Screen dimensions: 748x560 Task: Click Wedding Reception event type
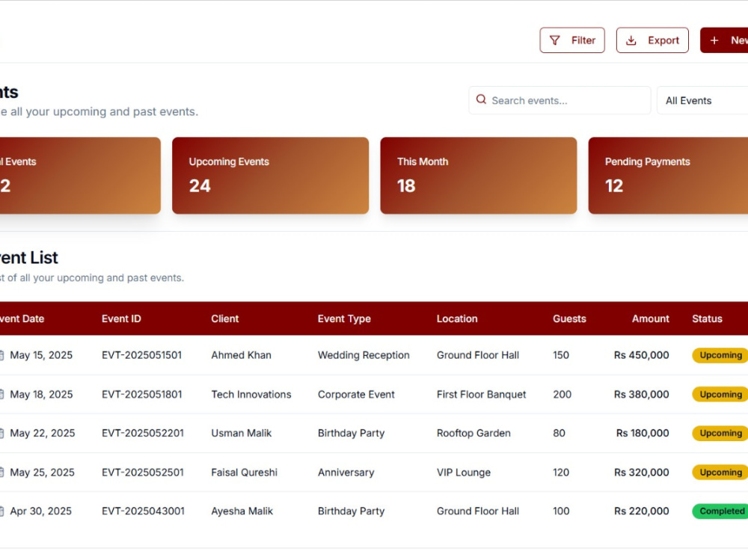[364, 355]
